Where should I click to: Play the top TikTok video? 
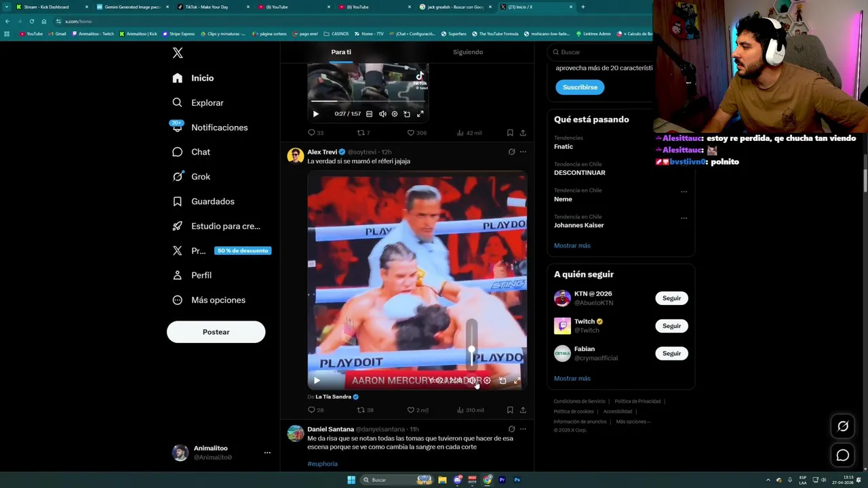tap(315, 114)
